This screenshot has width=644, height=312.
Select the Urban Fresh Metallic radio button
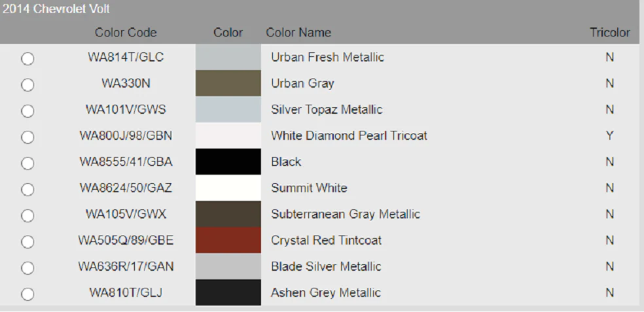coord(27,59)
